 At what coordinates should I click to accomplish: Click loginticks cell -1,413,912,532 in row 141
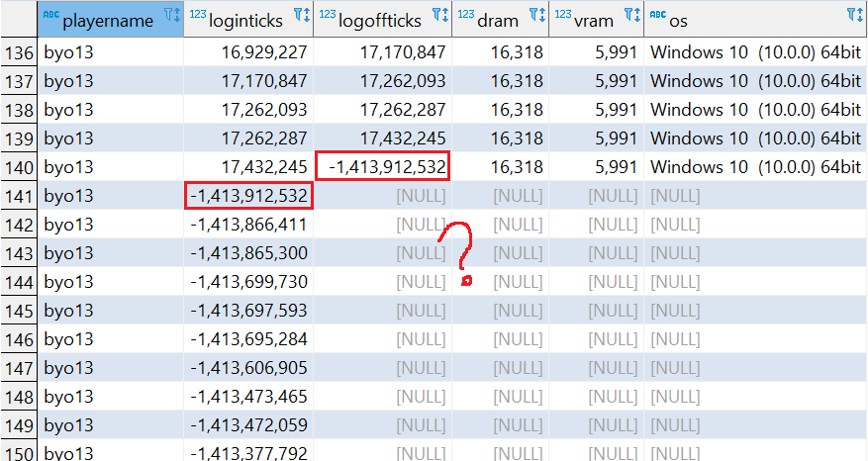point(248,196)
